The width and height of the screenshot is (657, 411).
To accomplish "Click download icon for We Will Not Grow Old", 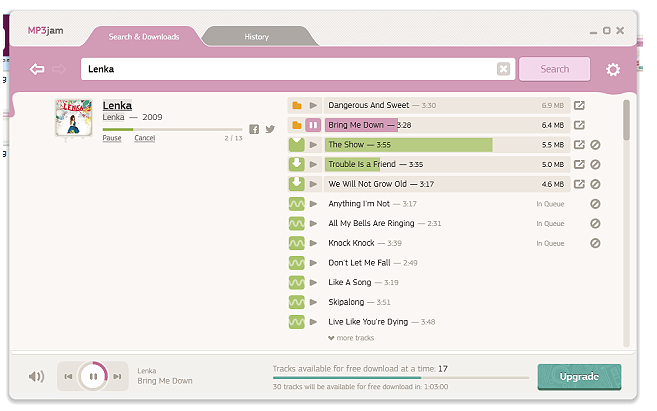I will pyautogui.click(x=297, y=184).
